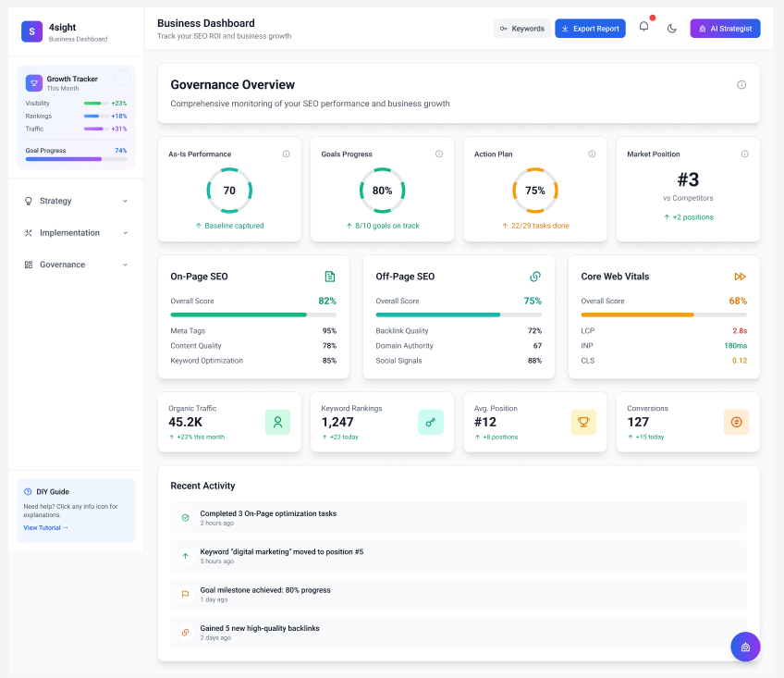
Task: Click the flag icon for goal milestone
Action: point(186,594)
